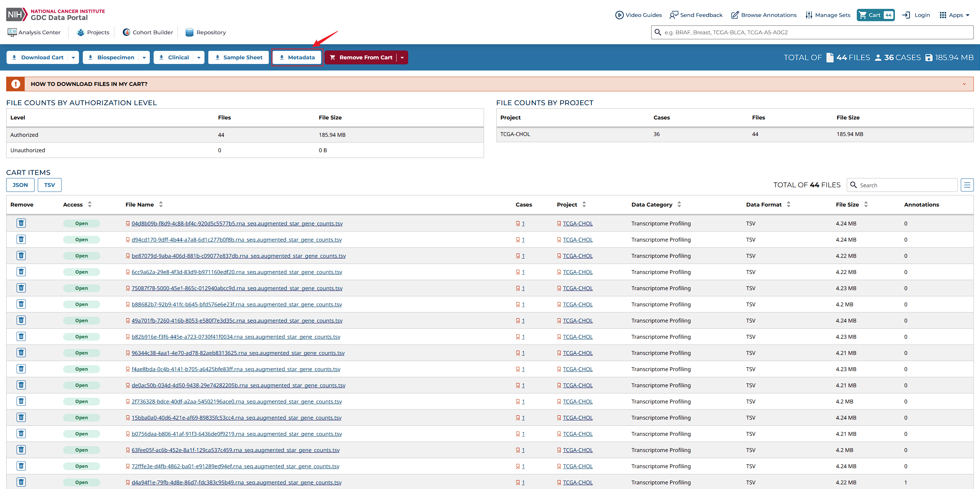Download the Sample Sheet
980x489 pixels.
point(239,57)
